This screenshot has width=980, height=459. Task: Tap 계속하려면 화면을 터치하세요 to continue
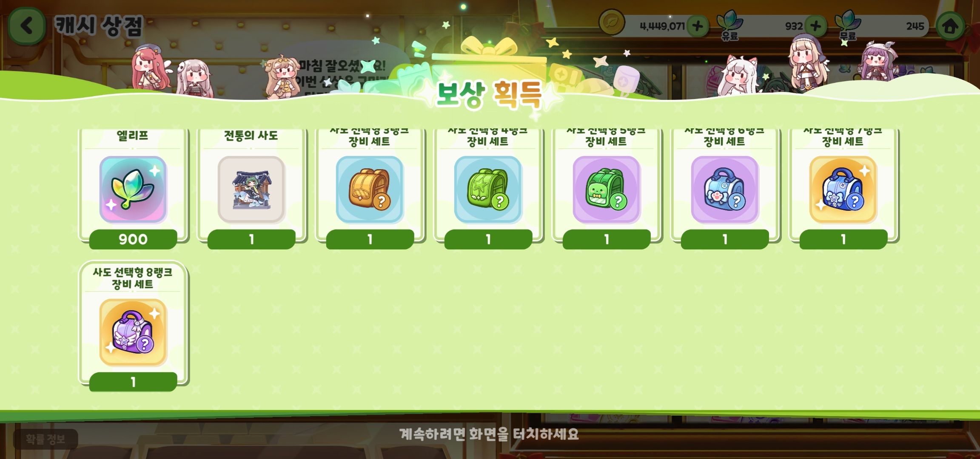coord(489,434)
